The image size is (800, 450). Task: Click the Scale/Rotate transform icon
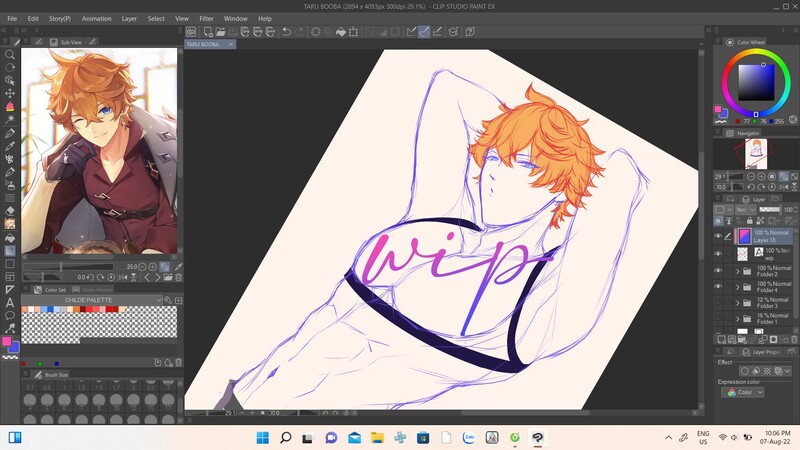(x=353, y=32)
